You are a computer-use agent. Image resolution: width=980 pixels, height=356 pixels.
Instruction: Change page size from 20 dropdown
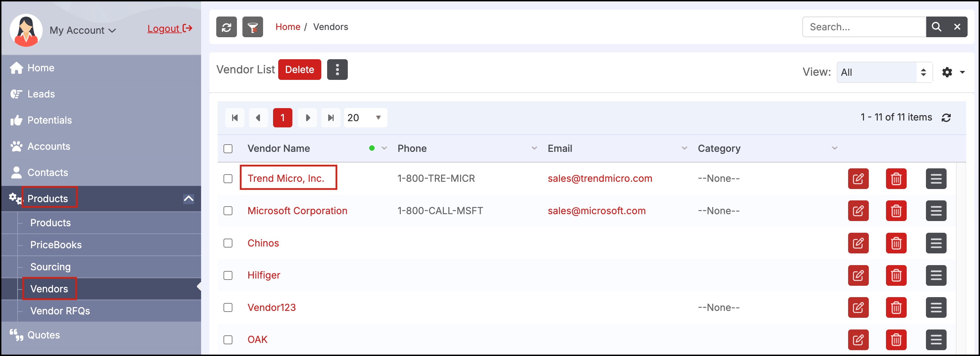click(365, 118)
